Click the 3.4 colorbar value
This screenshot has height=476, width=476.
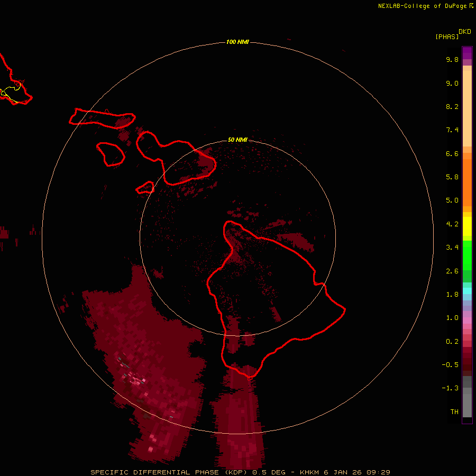452,248
